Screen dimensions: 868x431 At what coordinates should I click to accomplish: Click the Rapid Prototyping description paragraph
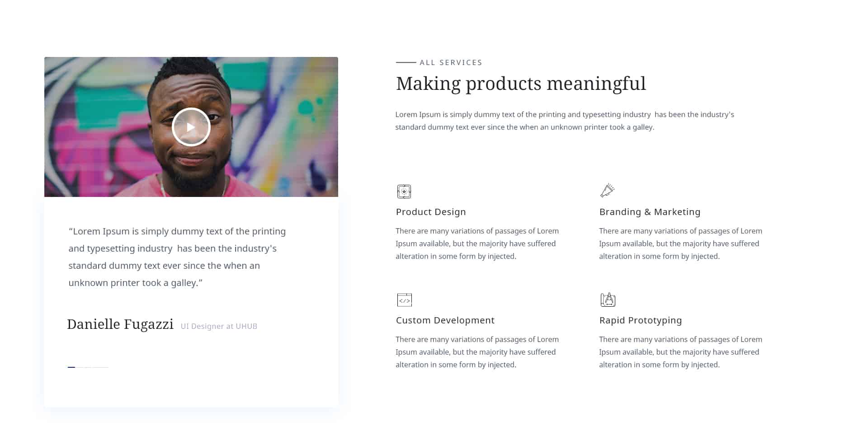(x=680, y=352)
